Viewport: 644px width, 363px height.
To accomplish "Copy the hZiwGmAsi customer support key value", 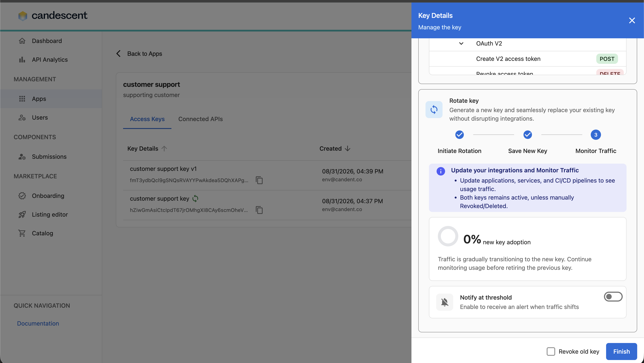I will click(259, 210).
